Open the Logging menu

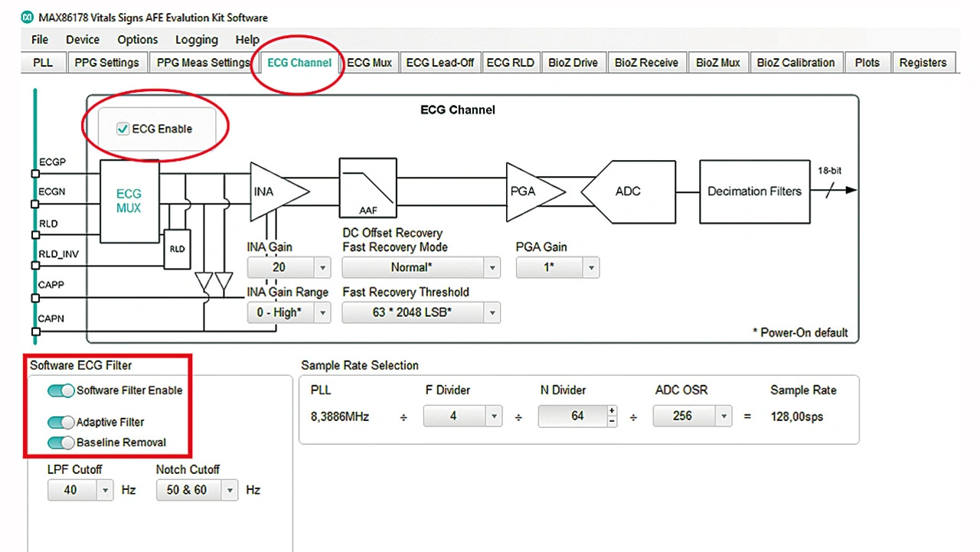pyautogui.click(x=196, y=40)
